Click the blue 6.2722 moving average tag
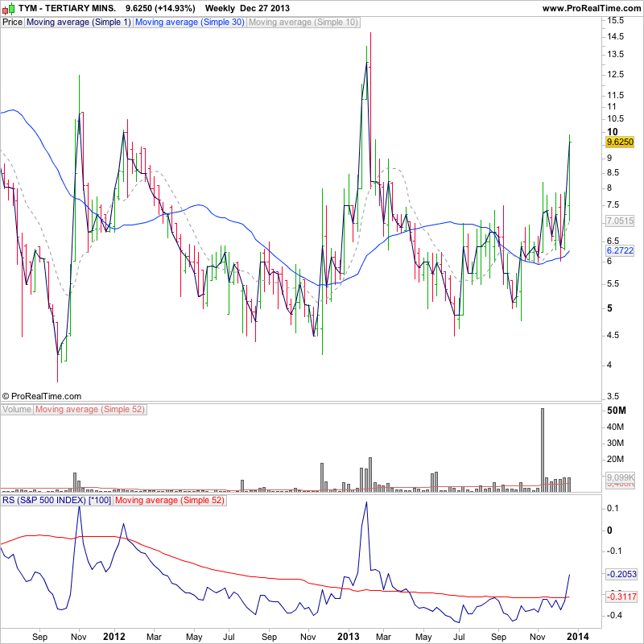 pos(620,250)
